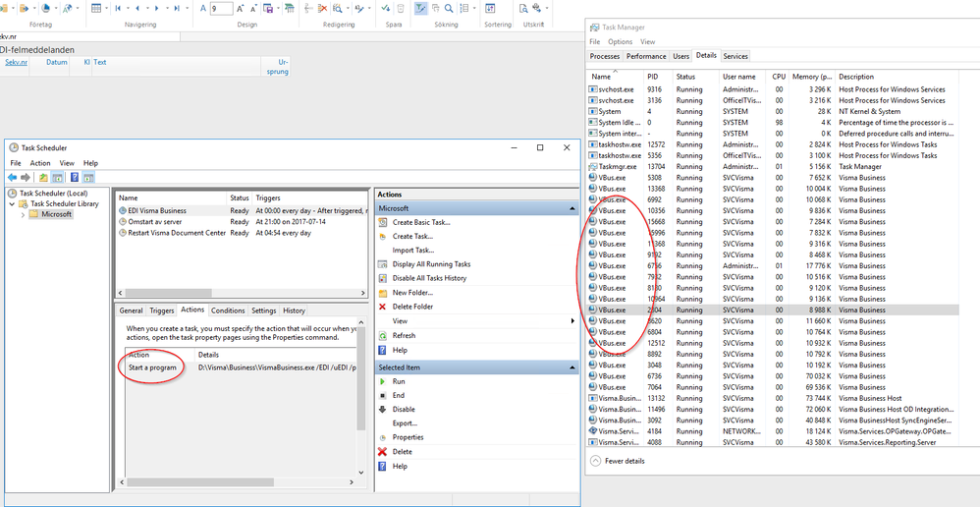Click Create Basic Task... action
Image resolution: width=980 pixels, height=507 pixels.
(421, 223)
